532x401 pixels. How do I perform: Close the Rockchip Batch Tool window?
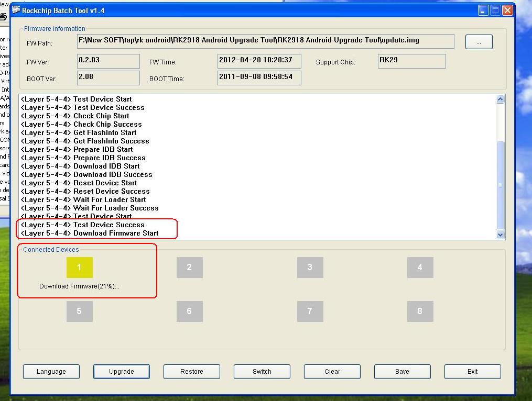pyautogui.click(x=507, y=10)
